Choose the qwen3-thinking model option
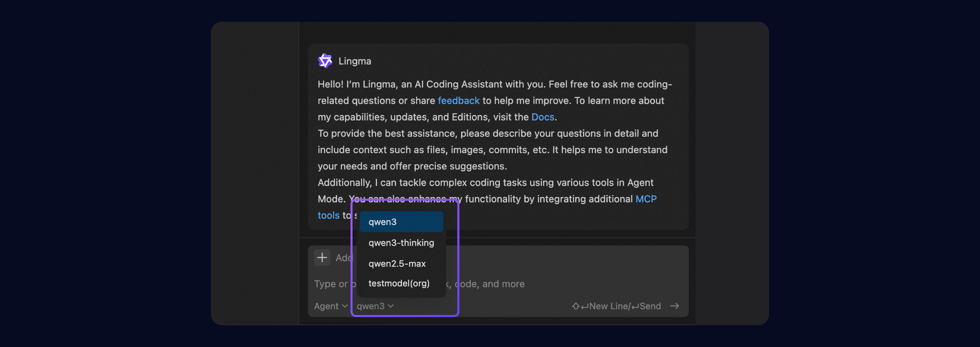 point(401,243)
